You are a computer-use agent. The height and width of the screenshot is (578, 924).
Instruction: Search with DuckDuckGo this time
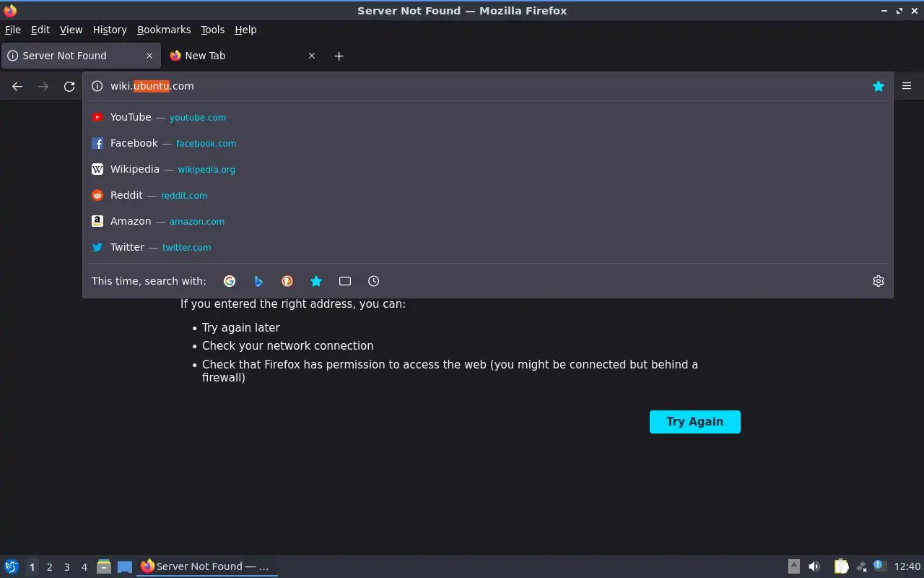[x=287, y=281]
